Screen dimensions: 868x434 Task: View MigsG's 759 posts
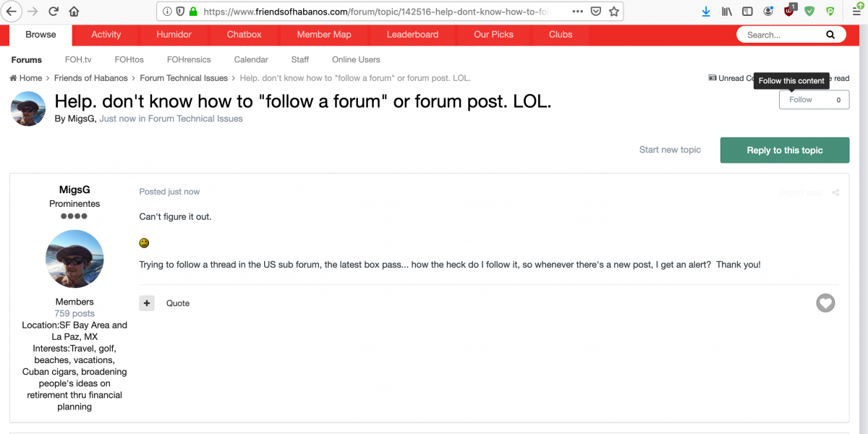(x=75, y=314)
